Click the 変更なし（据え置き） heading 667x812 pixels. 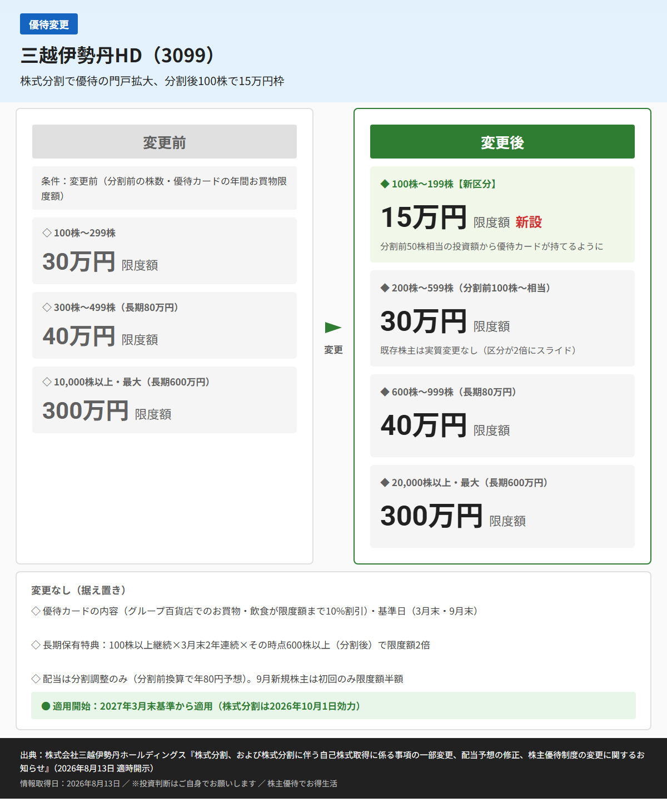(78, 590)
